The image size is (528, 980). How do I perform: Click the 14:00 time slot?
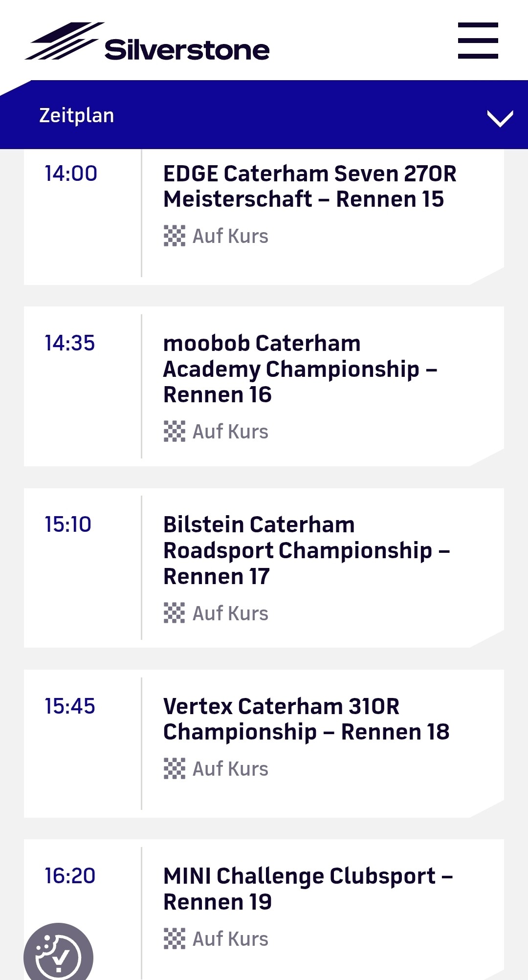(x=71, y=174)
